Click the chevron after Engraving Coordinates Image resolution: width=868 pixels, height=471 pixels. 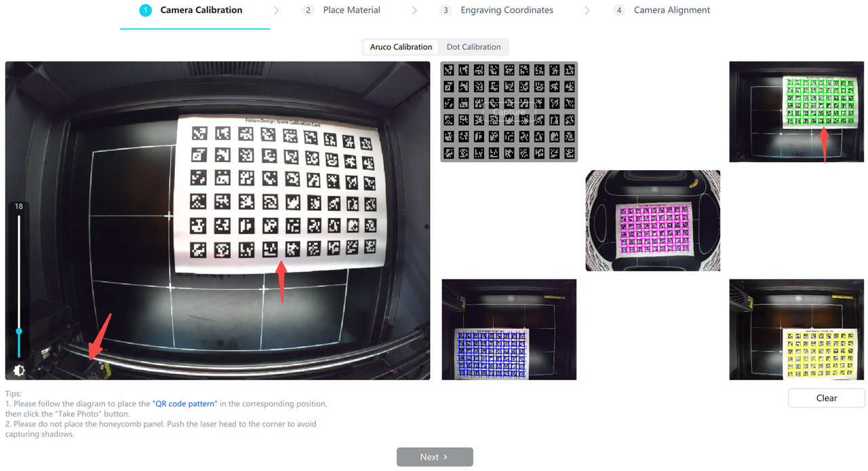click(587, 10)
